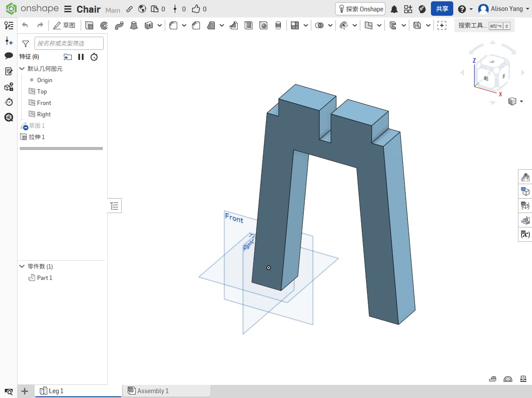Screen dimensions: 532x398
Task: Select the Loft tool
Action: (x=134, y=25)
